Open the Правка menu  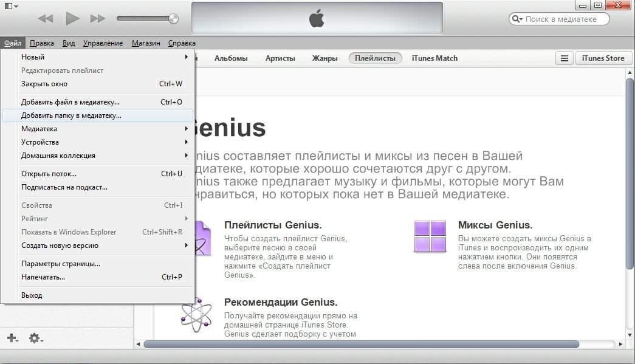pyautogui.click(x=42, y=43)
